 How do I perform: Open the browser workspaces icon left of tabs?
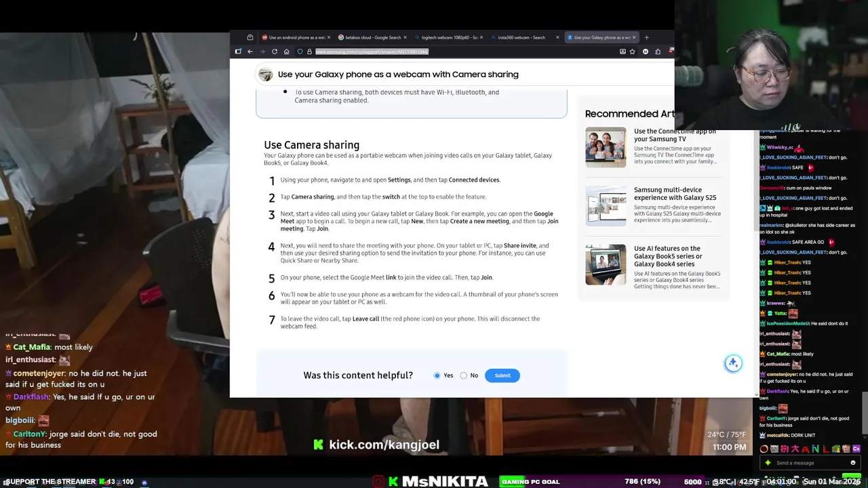250,37
